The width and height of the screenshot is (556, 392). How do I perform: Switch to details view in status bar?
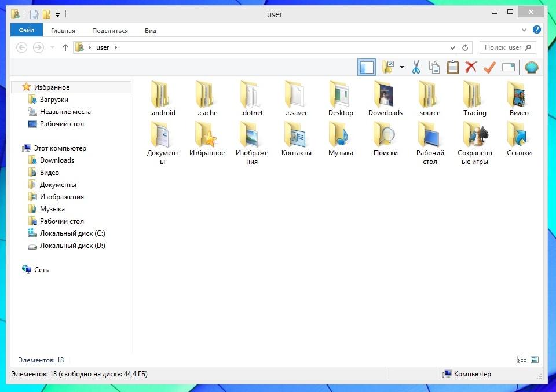tap(522, 360)
